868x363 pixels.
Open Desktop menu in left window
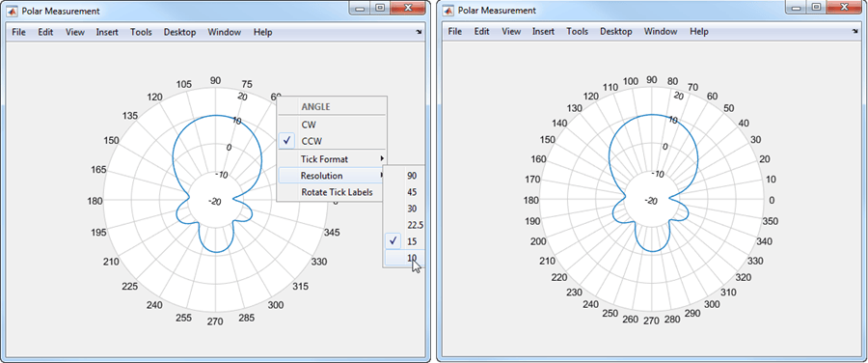coord(180,32)
